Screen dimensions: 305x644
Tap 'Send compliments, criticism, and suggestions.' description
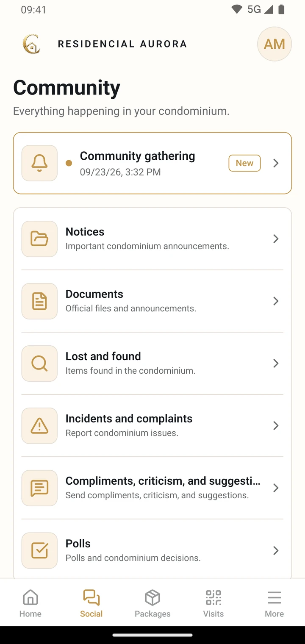coord(157,495)
